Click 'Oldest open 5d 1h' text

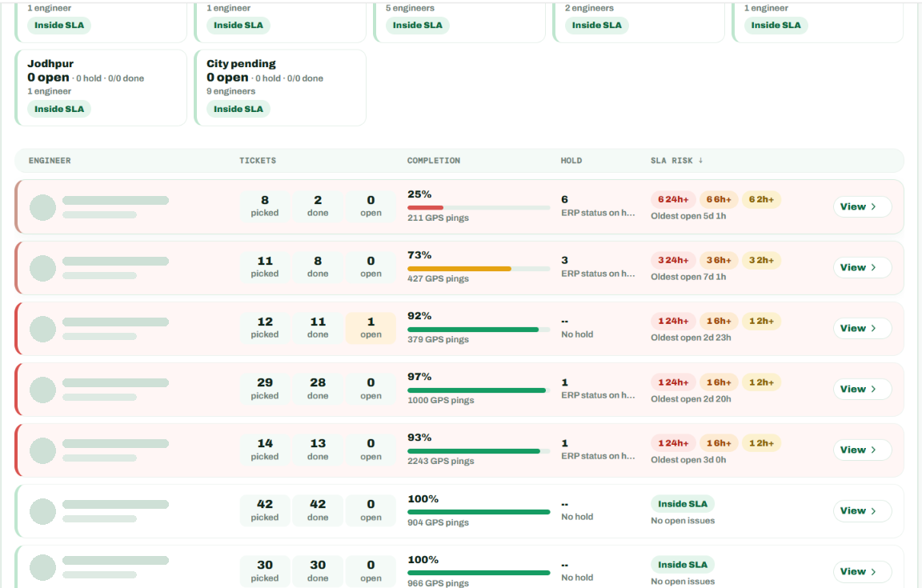pyautogui.click(x=688, y=216)
